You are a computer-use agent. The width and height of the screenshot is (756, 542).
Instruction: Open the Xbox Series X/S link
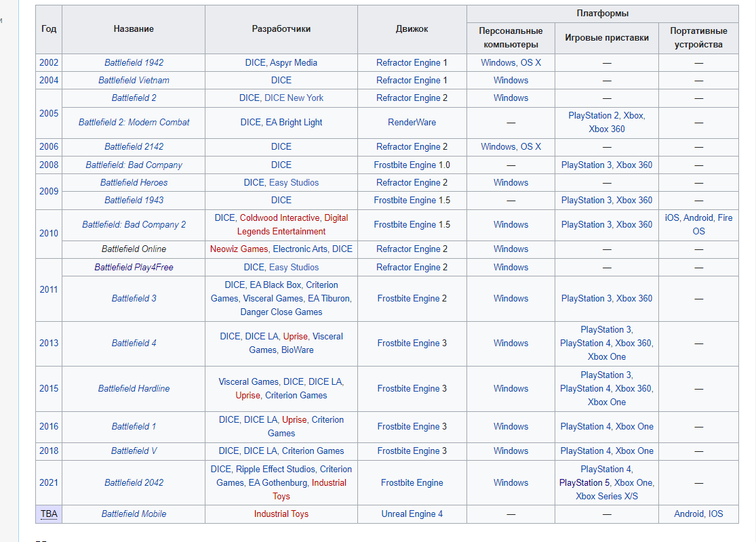pos(607,496)
